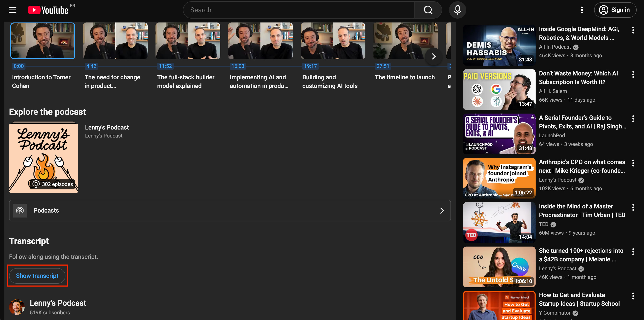The height and width of the screenshot is (320, 644).
Task: Open the settings three-dot menu in header
Action: click(582, 10)
